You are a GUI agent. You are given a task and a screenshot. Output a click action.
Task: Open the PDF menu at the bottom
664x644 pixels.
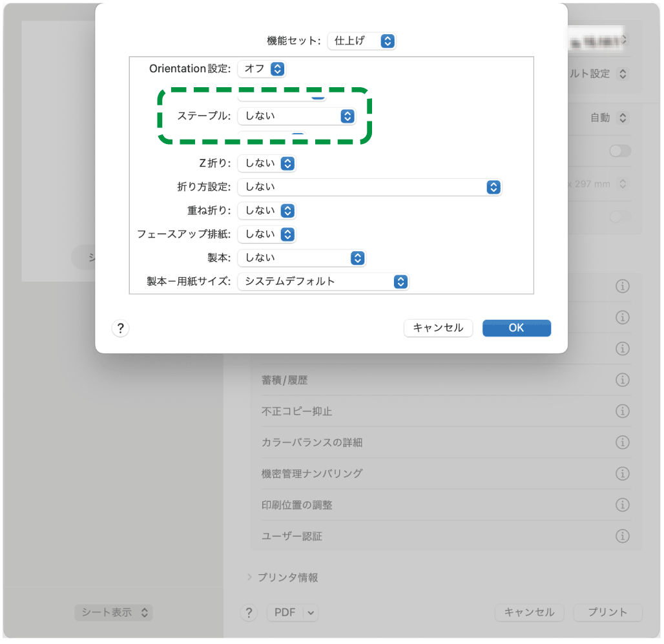(292, 612)
